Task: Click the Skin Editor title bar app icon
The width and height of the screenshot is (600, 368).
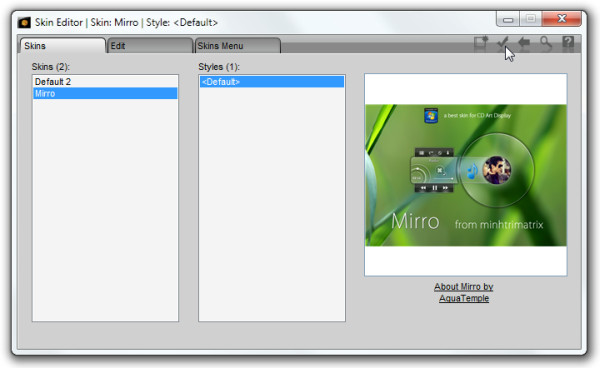Action: [x=24, y=23]
